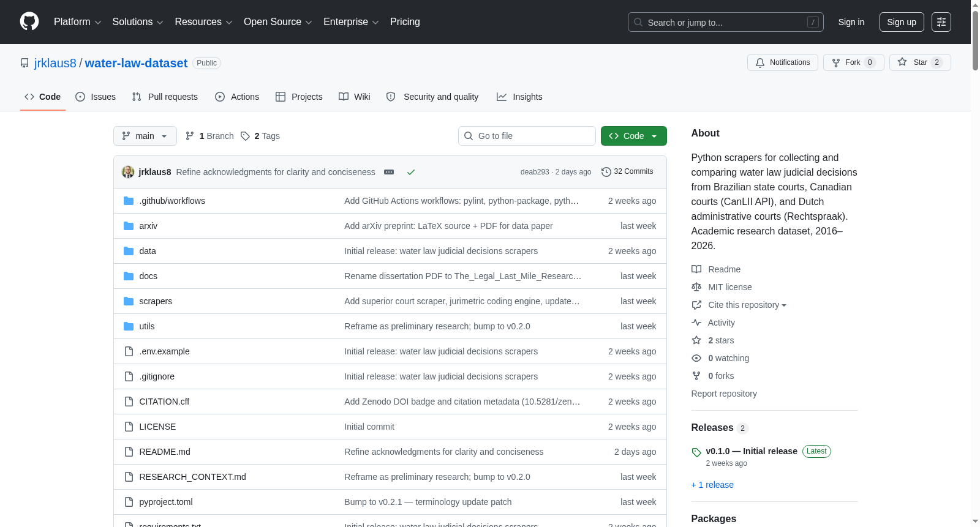The height and width of the screenshot is (527, 980).
Task: Open the Pricing page link
Action: tap(405, 22)
